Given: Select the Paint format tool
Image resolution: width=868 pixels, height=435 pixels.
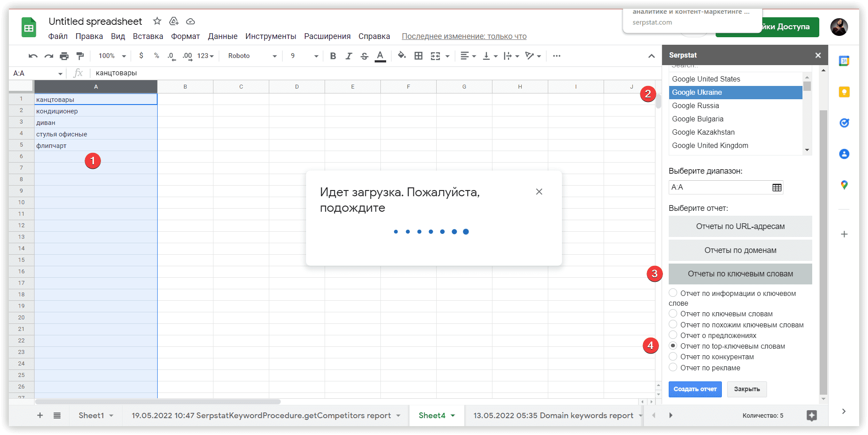Looking at the screenshot, I should pyautogui.click(x=80, y=56).
